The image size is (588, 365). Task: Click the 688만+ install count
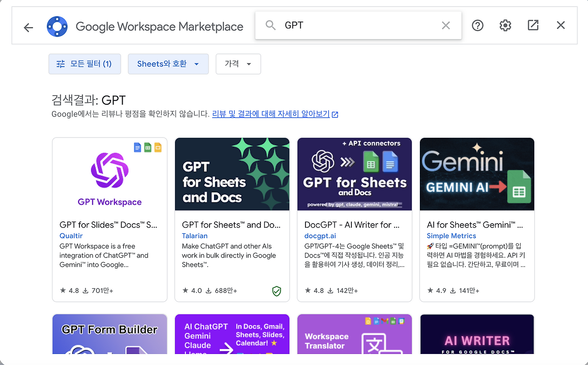pos(221,291)
